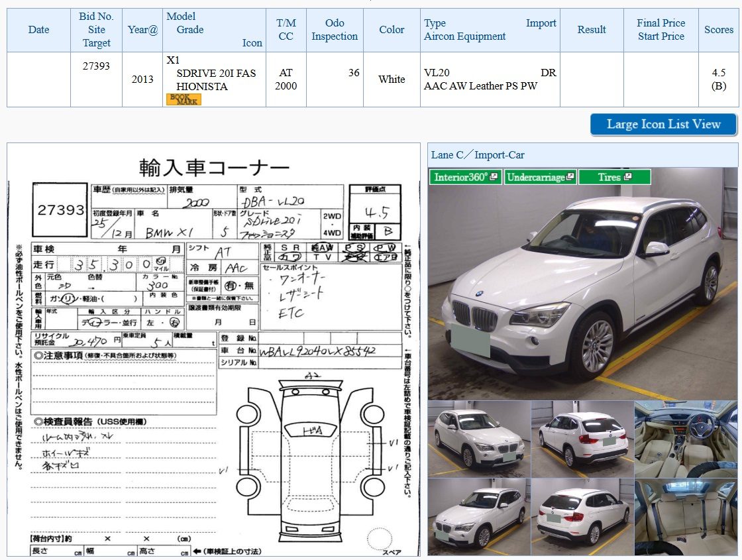This screenshot has height=560, width=742.
Task: Open the Undercarriage photo button
Action: tap(540, 177)
